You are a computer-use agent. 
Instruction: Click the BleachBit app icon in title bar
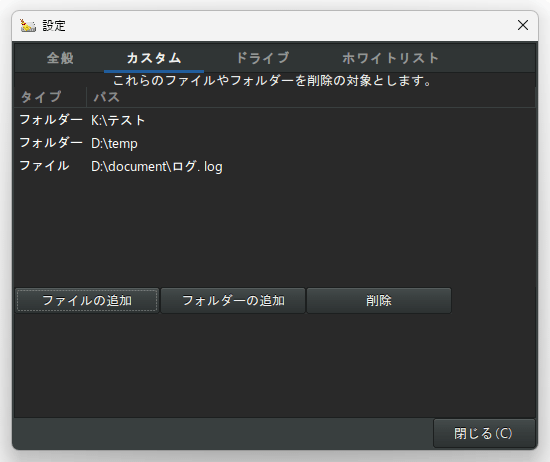pos(28,26)
